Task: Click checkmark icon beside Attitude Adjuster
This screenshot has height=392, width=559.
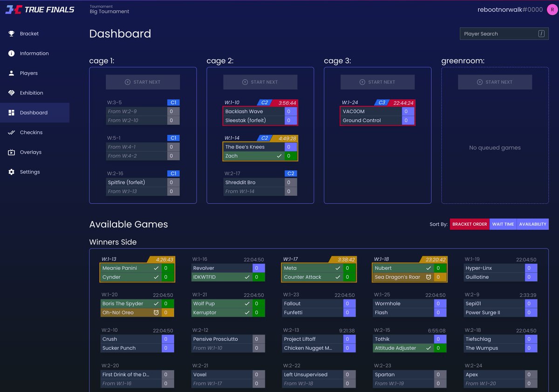Action: [x=429, y=348]
